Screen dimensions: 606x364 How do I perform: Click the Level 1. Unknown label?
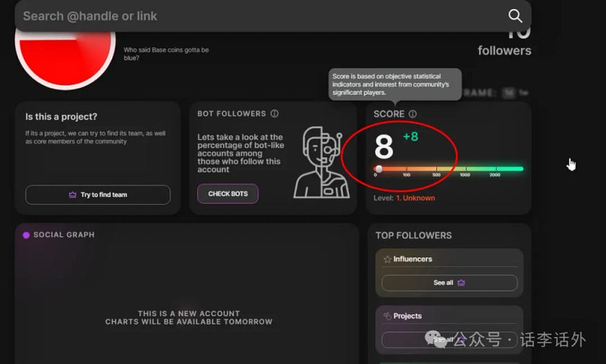404,198
